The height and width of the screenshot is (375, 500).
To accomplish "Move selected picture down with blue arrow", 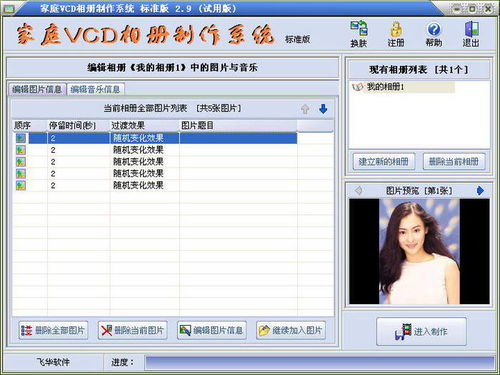I will [323, 109].
